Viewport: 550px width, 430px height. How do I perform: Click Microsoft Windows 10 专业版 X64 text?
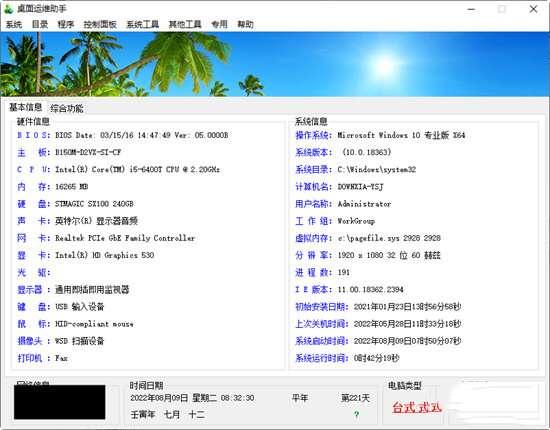click(401, 135)
